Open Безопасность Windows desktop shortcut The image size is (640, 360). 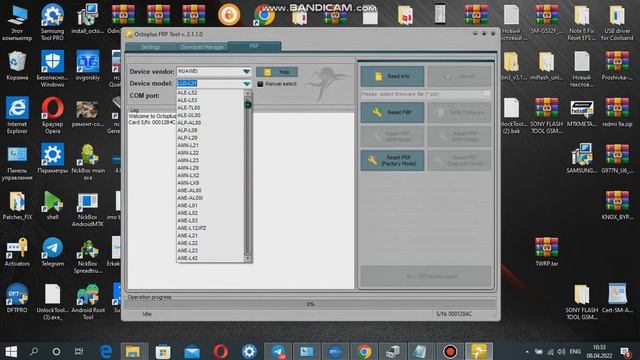[x=52, y=69]
